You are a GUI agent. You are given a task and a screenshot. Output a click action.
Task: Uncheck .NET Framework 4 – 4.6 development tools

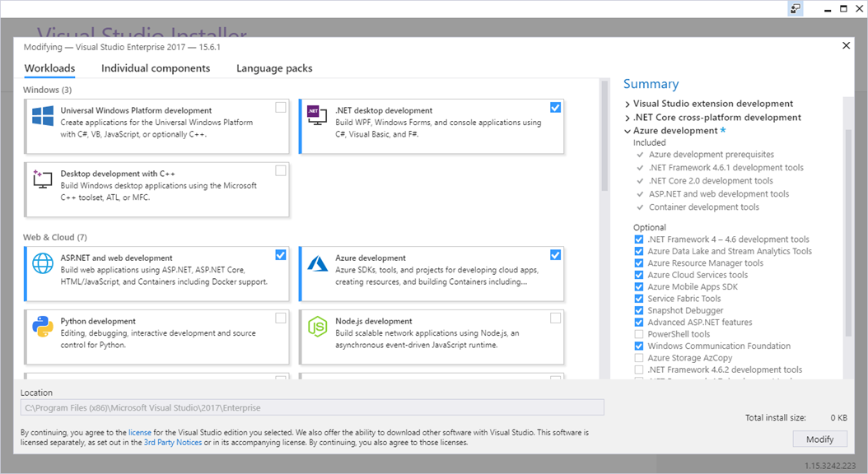[639, 239]
